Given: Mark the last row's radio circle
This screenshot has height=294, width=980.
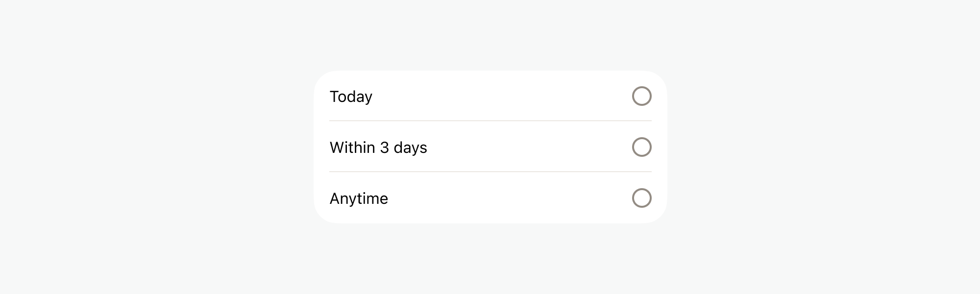Looking at the screenshot, I should (641, 198).
